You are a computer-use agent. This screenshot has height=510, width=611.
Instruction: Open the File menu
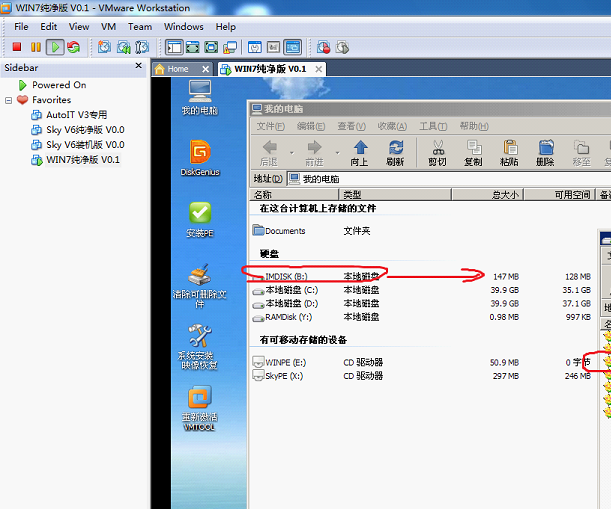21,26
